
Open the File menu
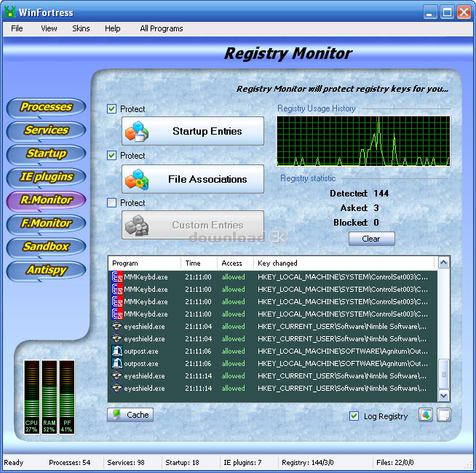[x=17, y=28]
